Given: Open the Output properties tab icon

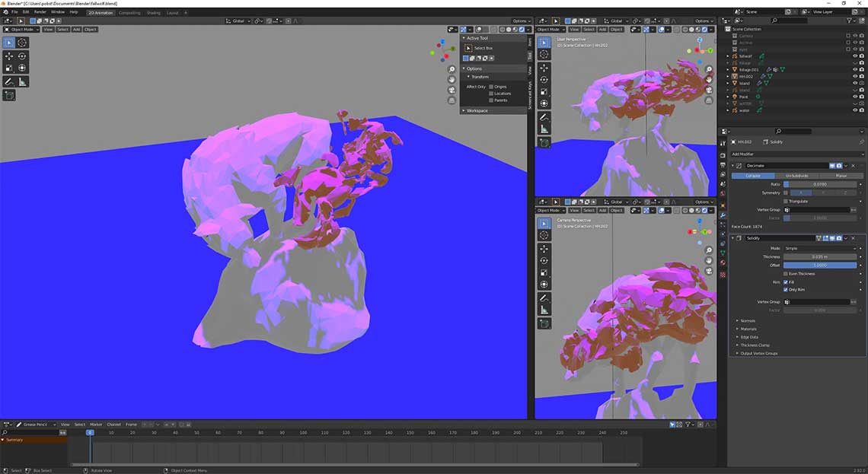Looking at the screenshot, I should (x=723, y=165).
